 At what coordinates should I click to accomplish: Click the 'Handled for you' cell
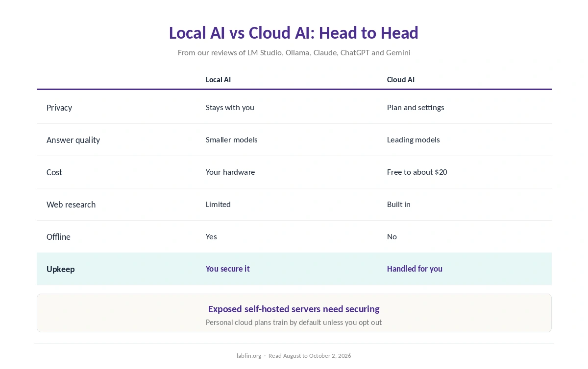(415, 269)
